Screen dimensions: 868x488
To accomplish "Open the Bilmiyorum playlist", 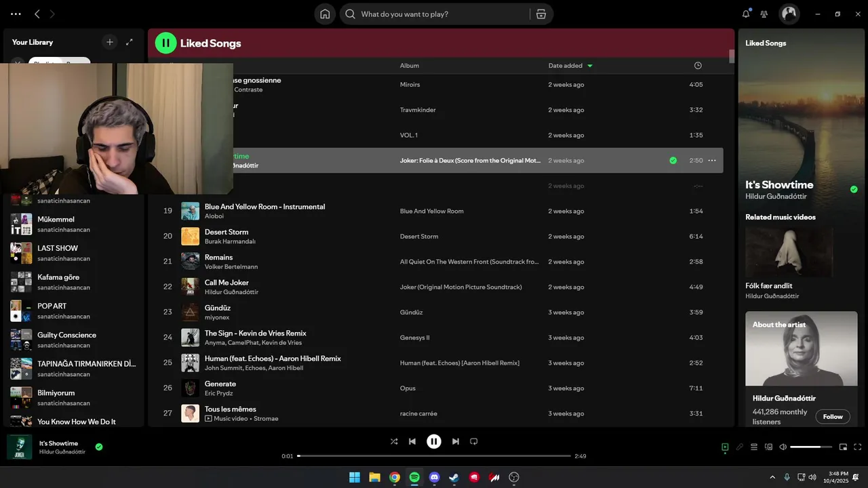I will coord(73,398).
